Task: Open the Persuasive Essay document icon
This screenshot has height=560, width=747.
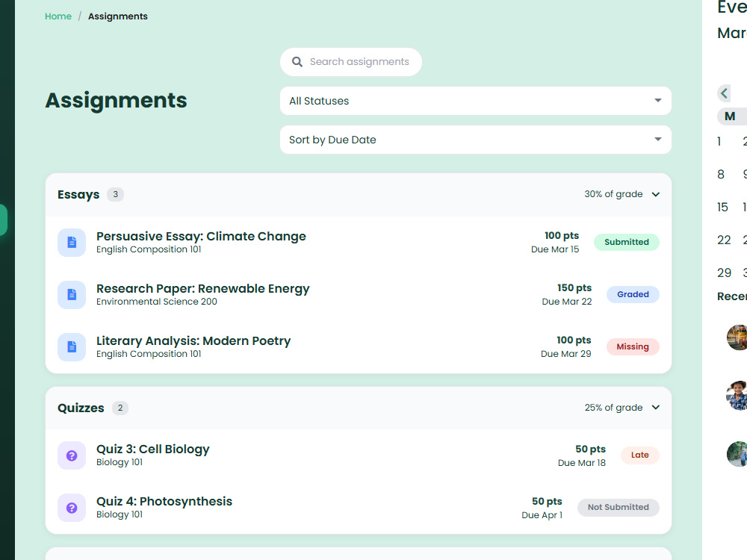Action: (x=72, y=243)
